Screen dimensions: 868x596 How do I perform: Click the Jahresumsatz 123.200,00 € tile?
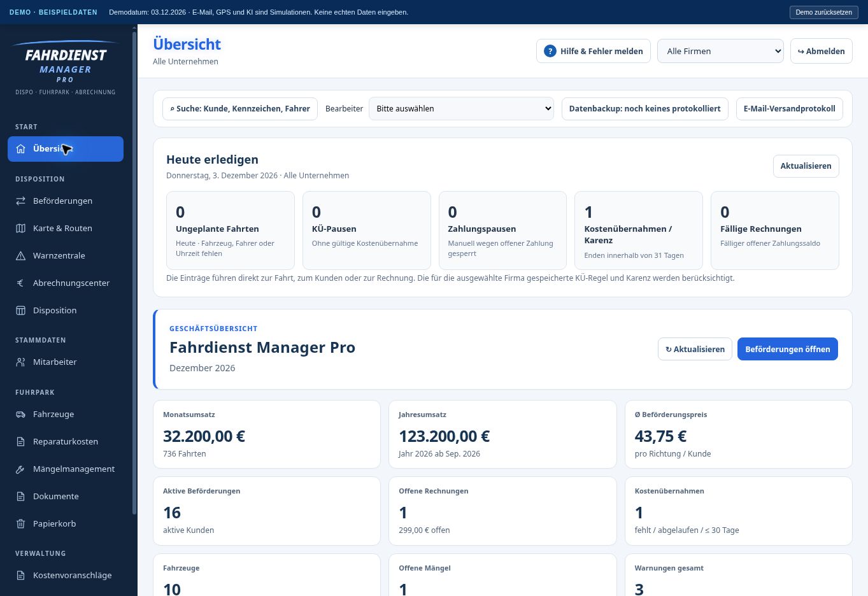coord(502,434)
